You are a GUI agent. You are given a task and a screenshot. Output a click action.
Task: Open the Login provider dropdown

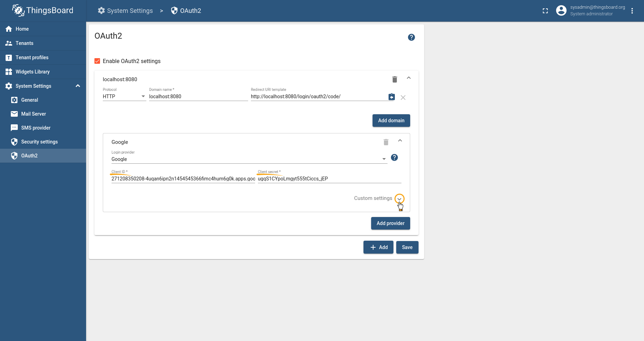point(249,159)
